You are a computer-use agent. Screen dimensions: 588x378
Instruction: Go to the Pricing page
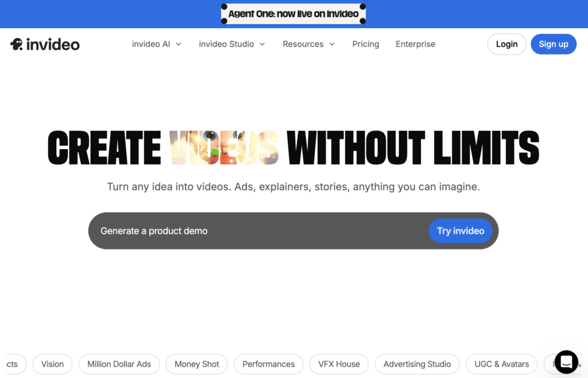(366, 44)
